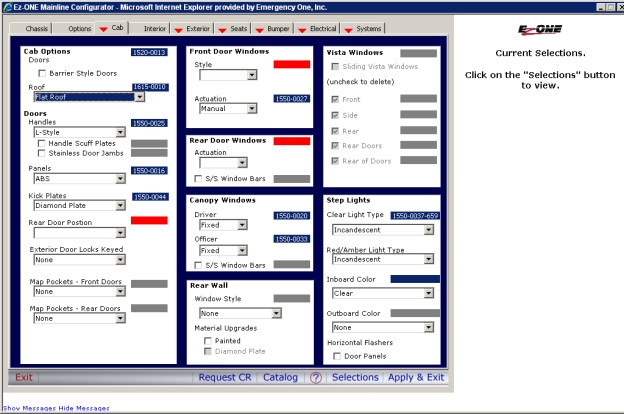Toggle Canopy S/S Window Bars
Screen dimensions: 624x414
click(198, 265)
